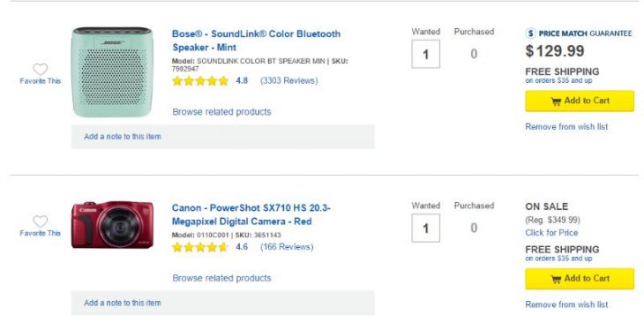
Task: Reveal Canon camera price via Click for Price
Action: point(551,233)
